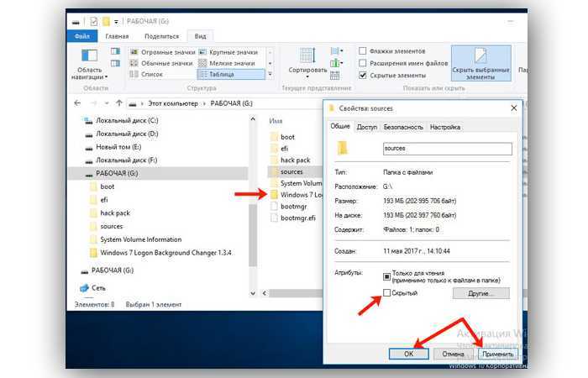Switch layout to Список
Viewport: 588px width, 378px height.
click(x=146, y=74)
